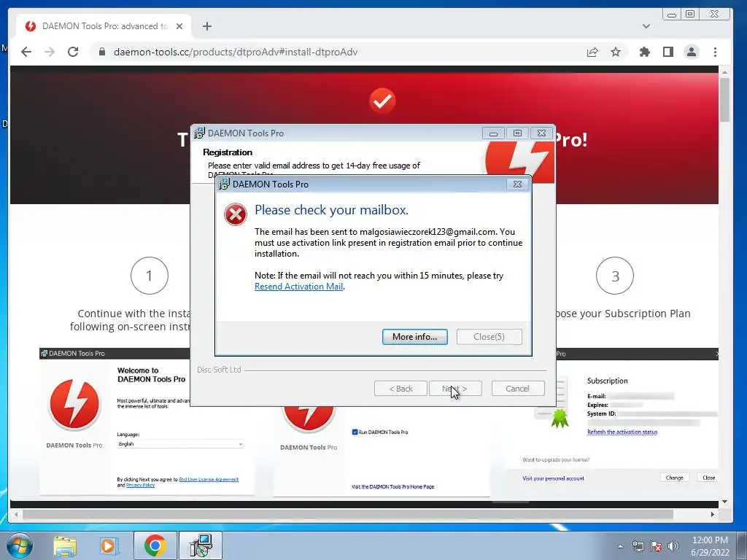The image size is (747, 560).
Task: Open Windows Explorer from the taskbar
Action: click(65, 545)
